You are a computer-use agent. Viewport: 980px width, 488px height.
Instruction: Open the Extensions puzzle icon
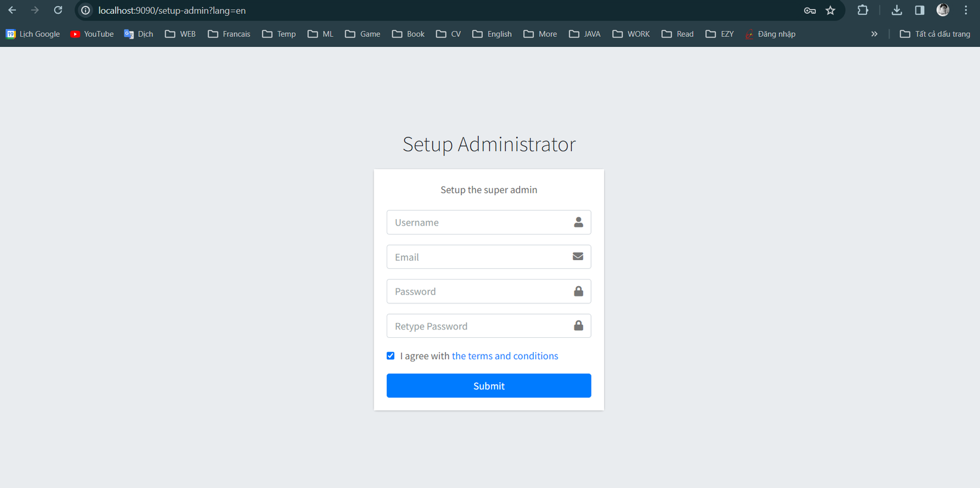point(862,10)
